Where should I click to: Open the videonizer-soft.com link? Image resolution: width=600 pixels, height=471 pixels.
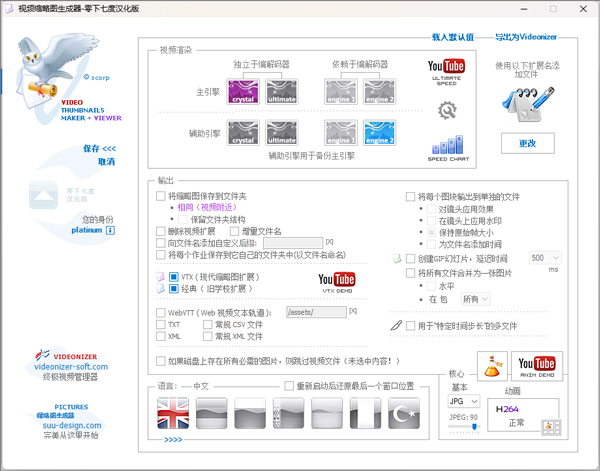(x=71, y=367)
